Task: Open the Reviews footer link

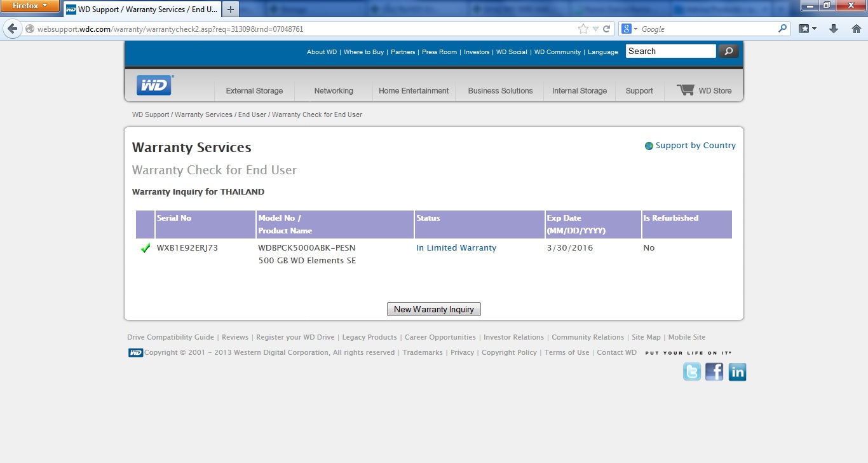Action: point(235,337)
